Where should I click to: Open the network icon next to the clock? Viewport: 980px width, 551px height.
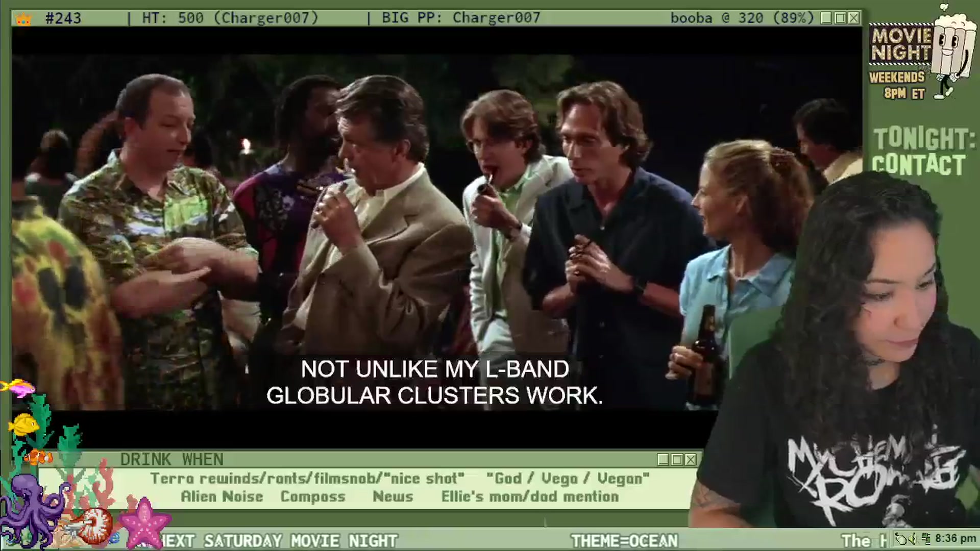tap(927, 539)
